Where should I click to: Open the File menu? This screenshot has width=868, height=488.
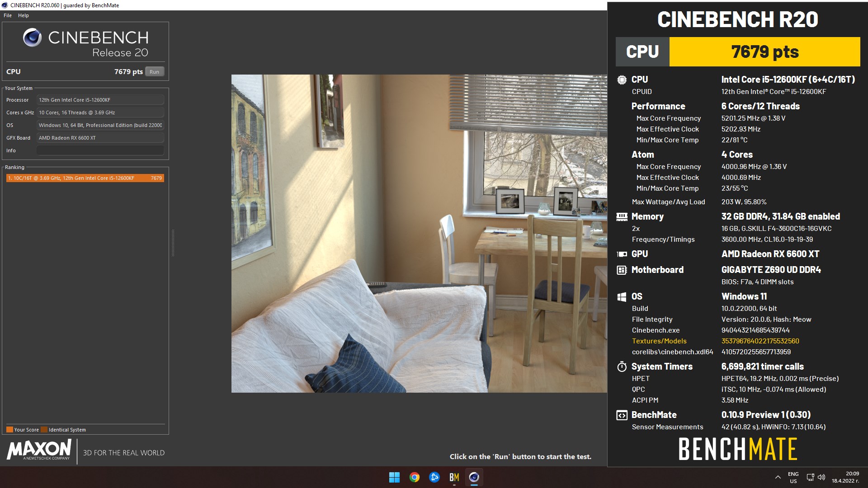(8, 15)
